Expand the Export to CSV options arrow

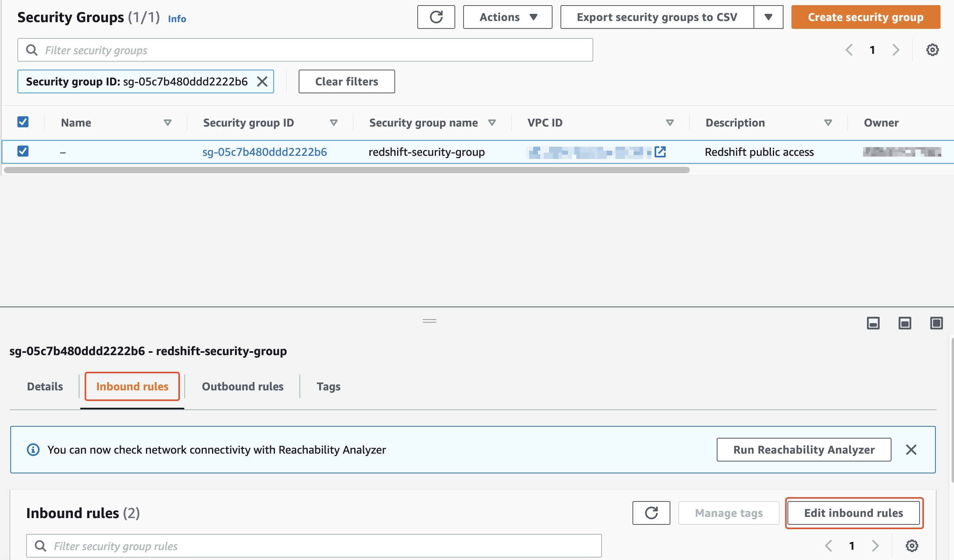(768, 17)
